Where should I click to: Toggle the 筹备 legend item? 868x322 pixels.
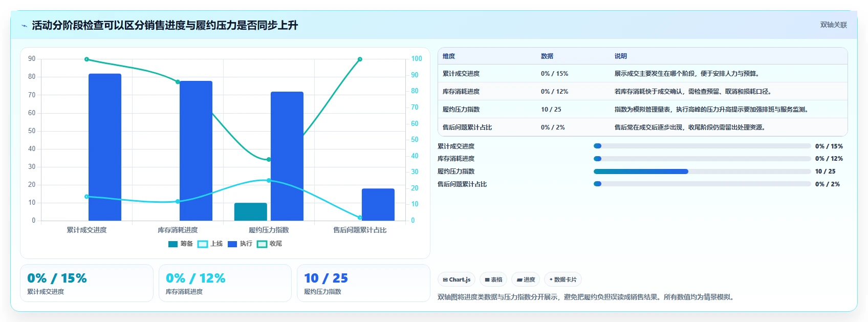tap(180, 244)
